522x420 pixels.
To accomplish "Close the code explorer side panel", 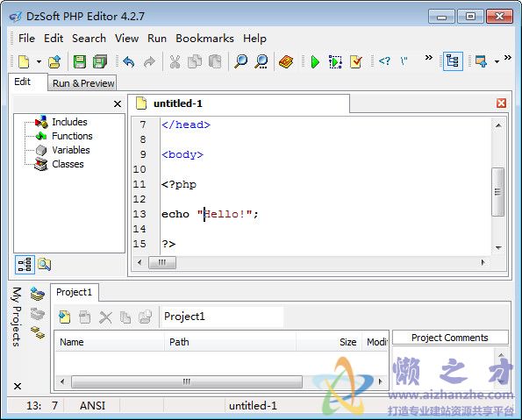I will coord(118,103).
